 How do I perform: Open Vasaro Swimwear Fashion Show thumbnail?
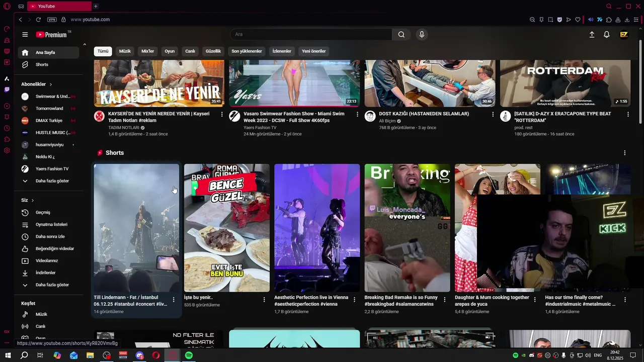tap(294, 83)
